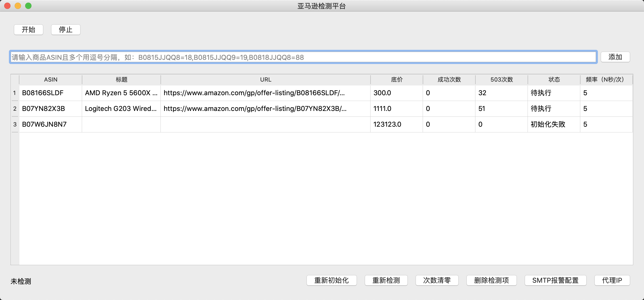Select row header number 3
This screenshot has width=644, height=300.
coord(15,124)
